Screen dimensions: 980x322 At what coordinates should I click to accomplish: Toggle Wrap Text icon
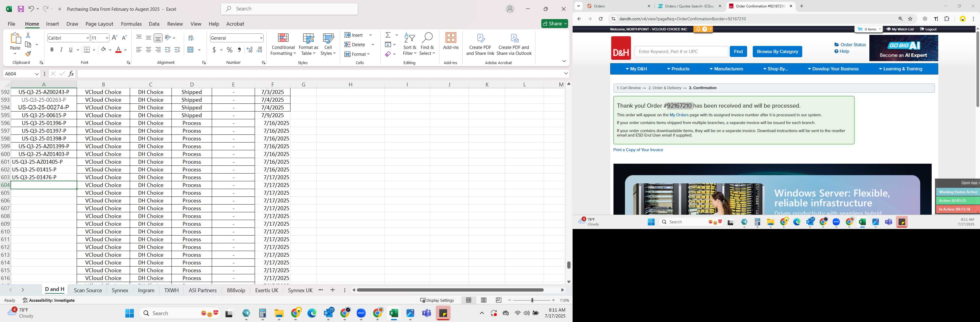[191, 38]
